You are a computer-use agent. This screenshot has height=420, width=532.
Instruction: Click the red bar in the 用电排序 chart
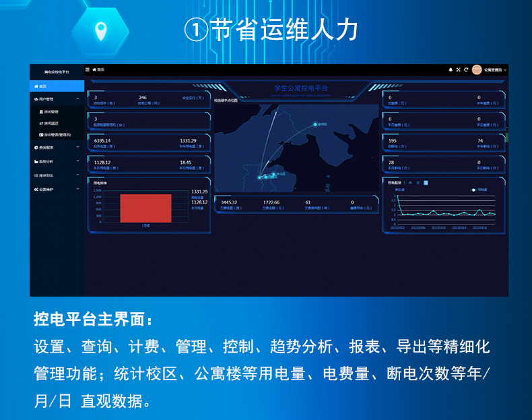pos(145,208)
